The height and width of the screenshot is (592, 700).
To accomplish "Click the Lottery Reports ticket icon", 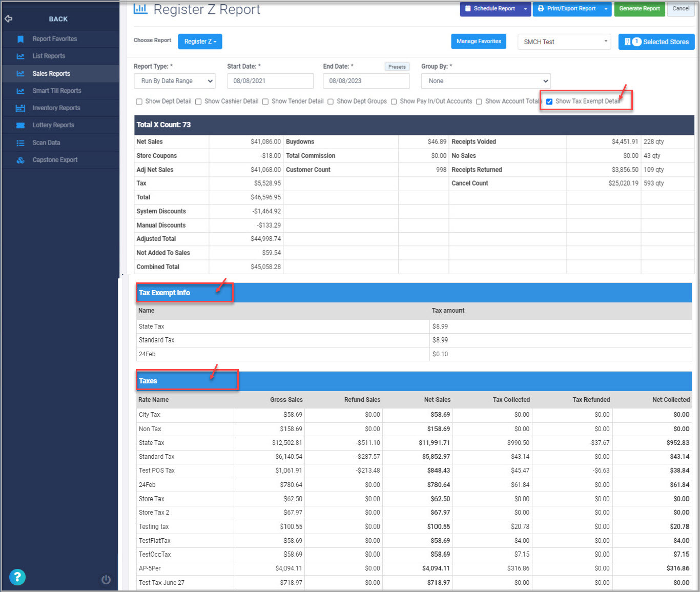I will 20,125.
